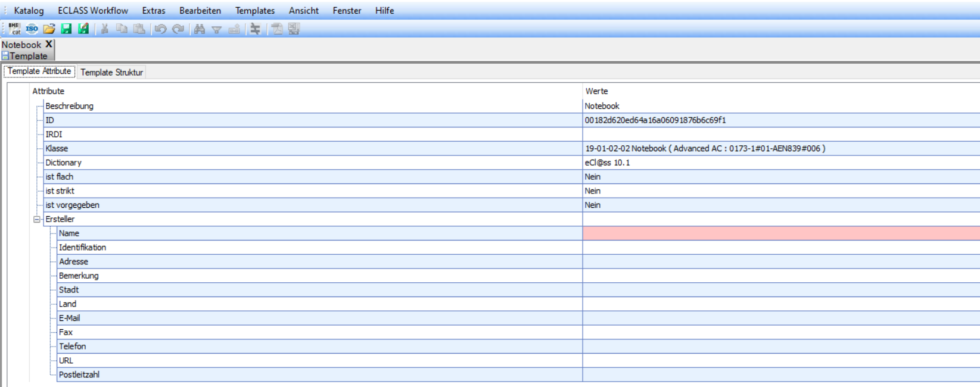Viewport: 980px width, 387px height.
Task: Open the ECLASS Workflow menu
Action: pyautogui.click(x=93, y=11)
